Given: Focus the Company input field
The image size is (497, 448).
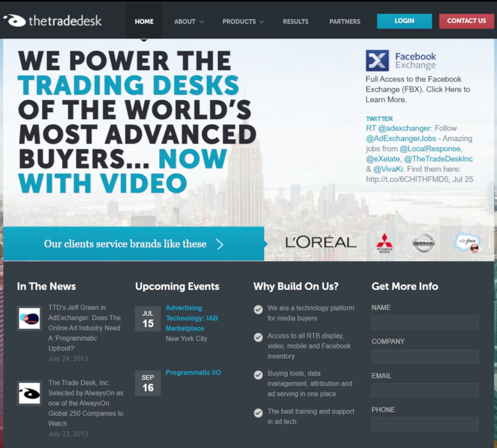Looking at the screenshot, I should click(425, 356).
